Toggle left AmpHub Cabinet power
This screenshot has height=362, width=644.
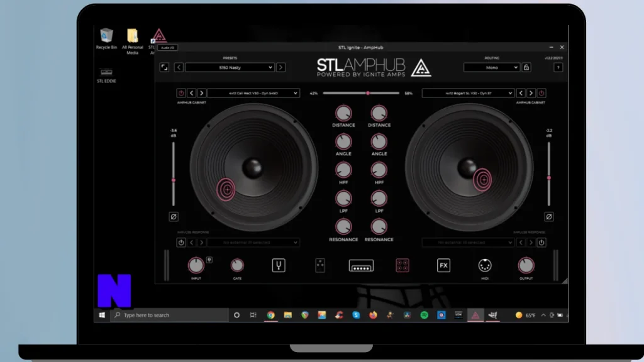point(180,93)
